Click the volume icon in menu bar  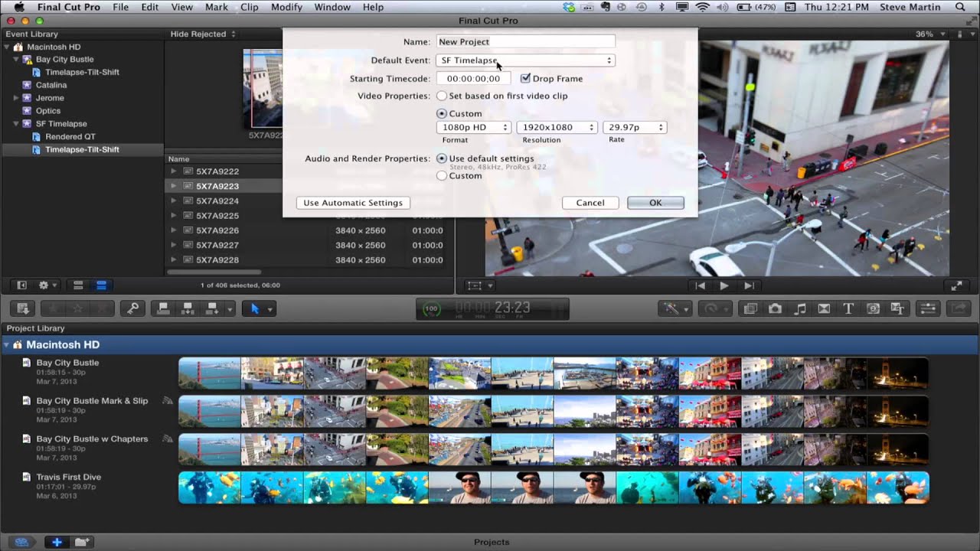pyautogui.click(x=723, y=7)
